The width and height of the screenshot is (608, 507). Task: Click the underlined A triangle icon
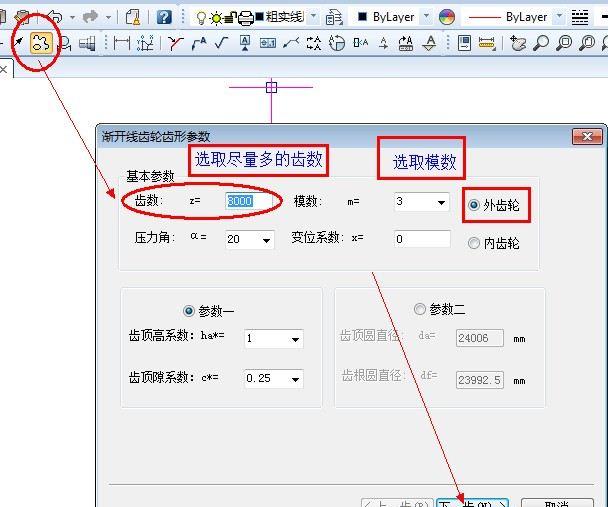coord(430,43)
